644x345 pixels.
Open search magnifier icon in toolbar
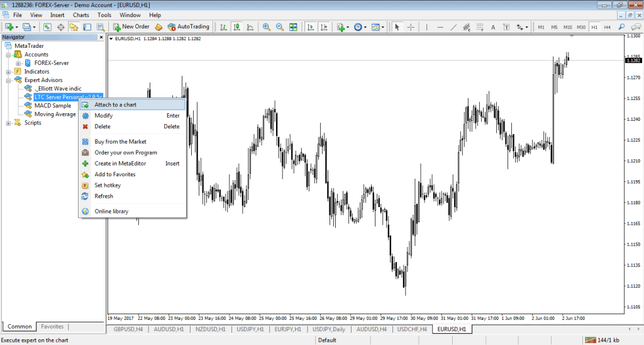coord(622,27)
